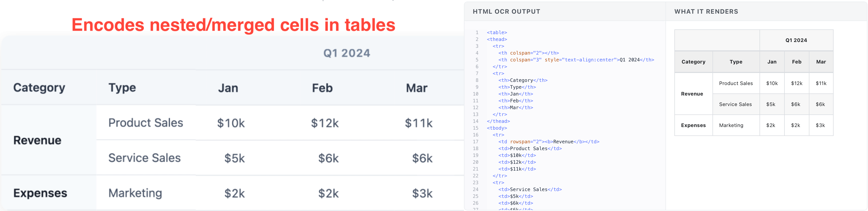Click Product Sales in large left table
The width and height of the screenshot is (868, 211).
coord(146,123)
